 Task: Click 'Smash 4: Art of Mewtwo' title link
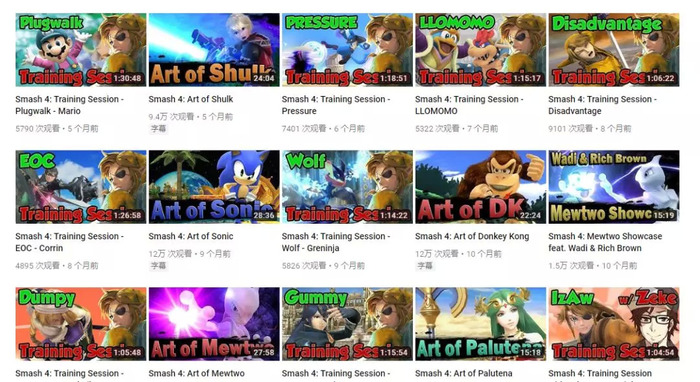tap(196, 373)
